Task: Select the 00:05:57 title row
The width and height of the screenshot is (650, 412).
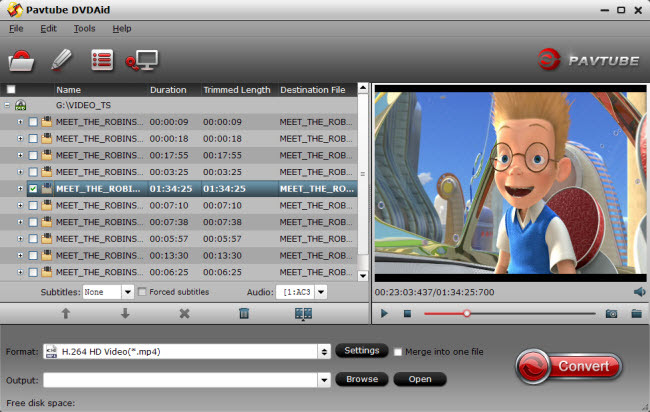Action: [x=178, y=239]
